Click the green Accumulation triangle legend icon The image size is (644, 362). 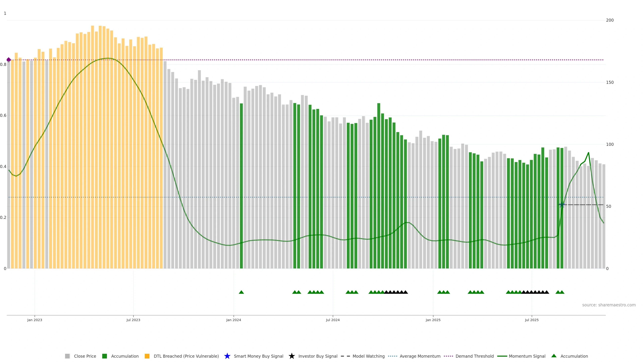[x=554, y=356]
